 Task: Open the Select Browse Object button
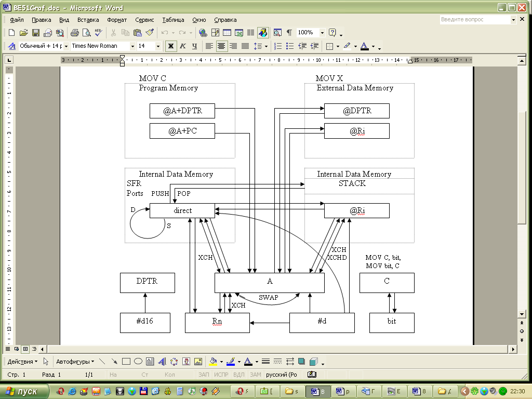522,331
